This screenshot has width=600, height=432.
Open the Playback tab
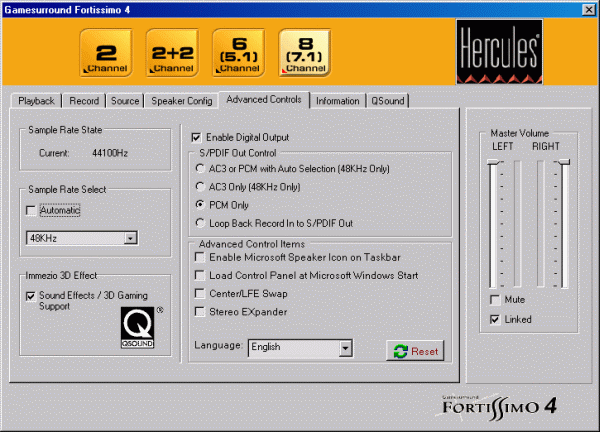(36, 101)
